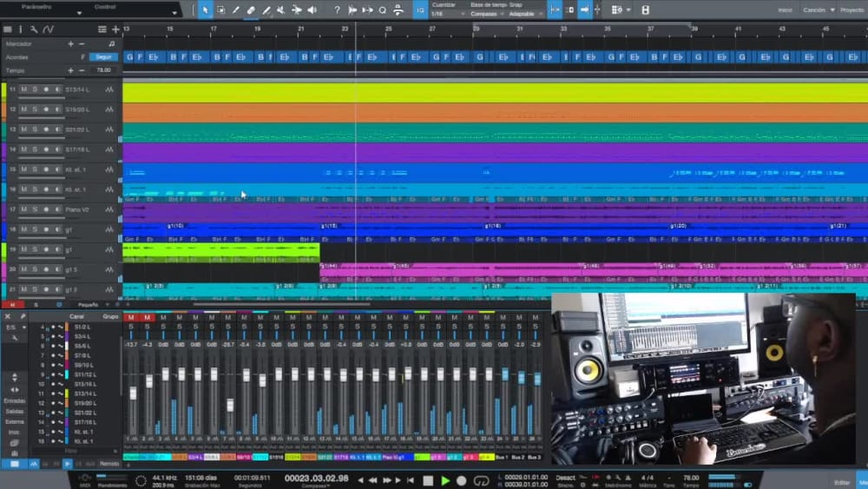This screenshot has width=868, height=489.
Task: Open the Cuantizar 1/16 dropdown
Action: point(448,14)
